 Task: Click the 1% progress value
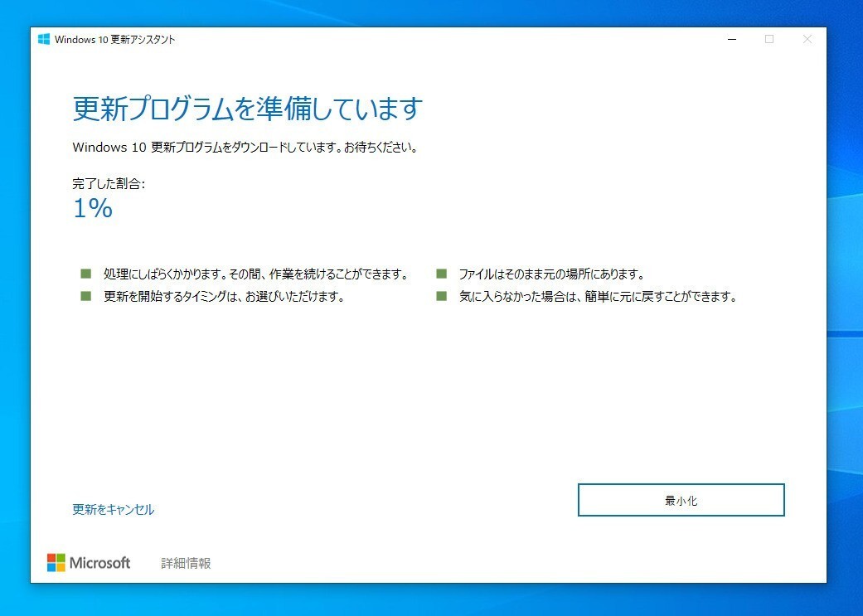[93, 208]
